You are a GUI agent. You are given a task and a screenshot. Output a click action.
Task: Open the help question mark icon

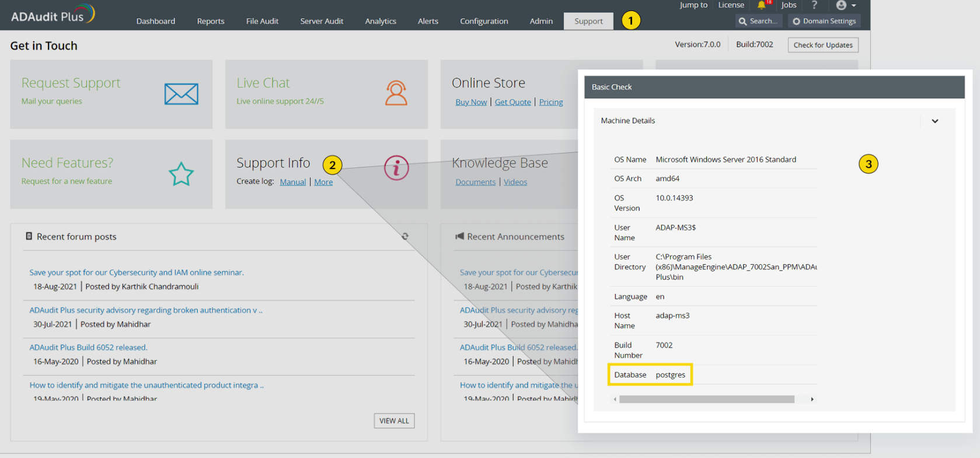[814, 5]
